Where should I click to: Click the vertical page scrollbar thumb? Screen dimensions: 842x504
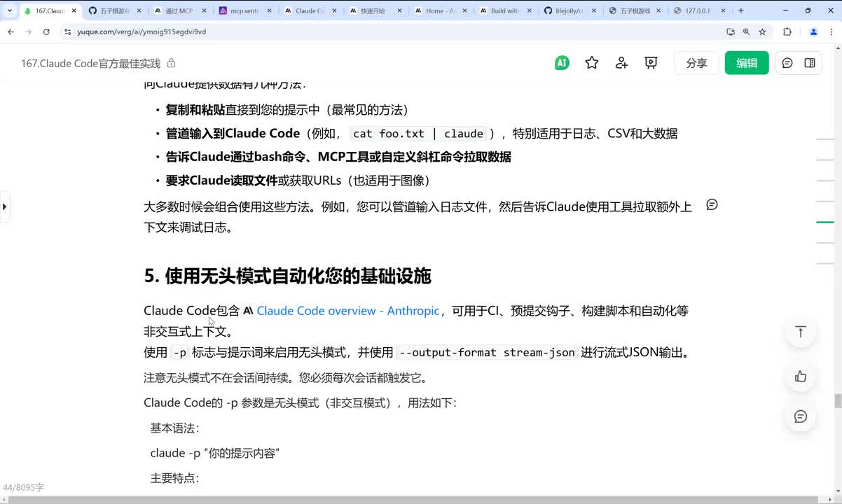coord(838,401)
